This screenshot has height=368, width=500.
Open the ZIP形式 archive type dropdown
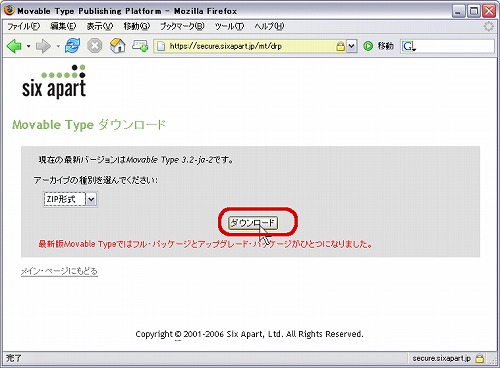(70, 199)
